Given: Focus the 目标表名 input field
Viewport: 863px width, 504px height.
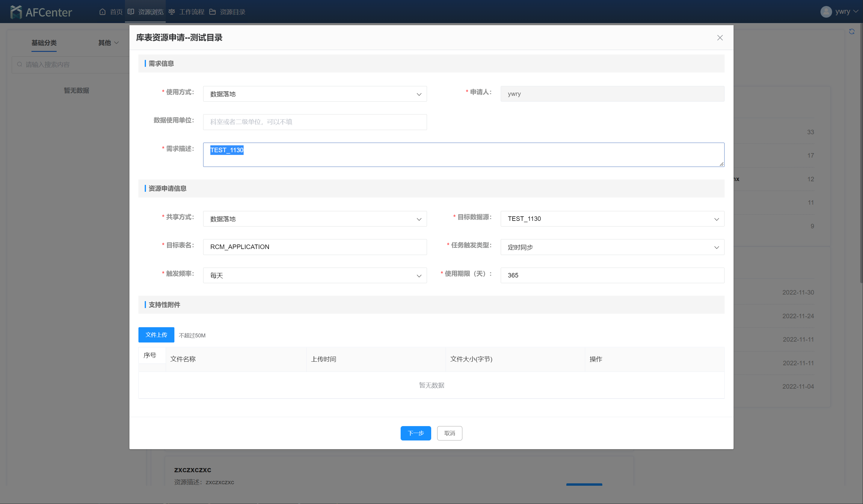Looking at the screenshot, I should coord(315,247).
